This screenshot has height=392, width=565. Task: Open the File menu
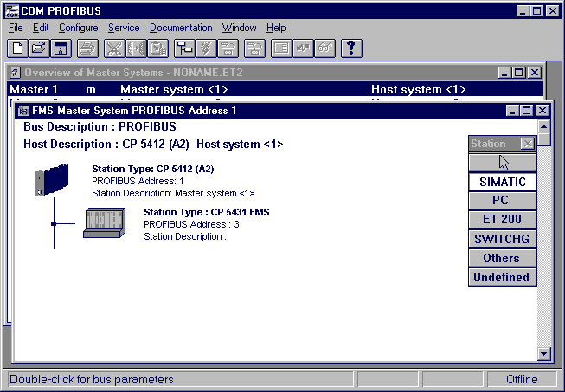point(16,28)
